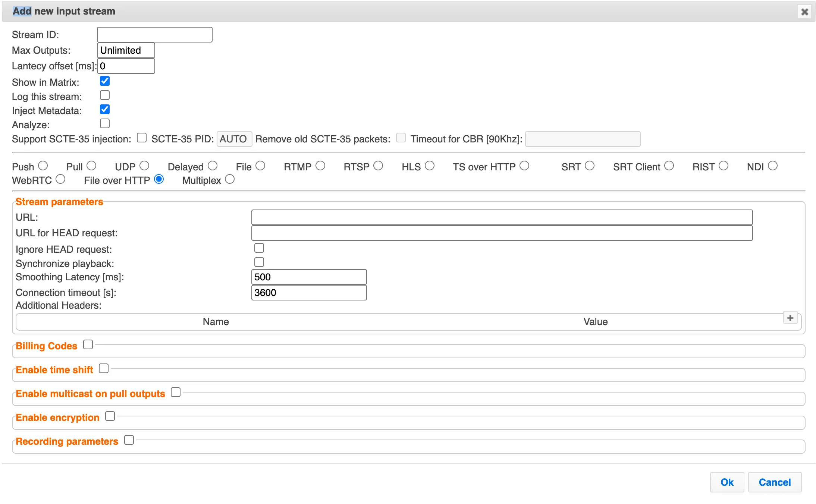816x504 pixels.
Task: Click the Ok button
Action: click(727, 482)
